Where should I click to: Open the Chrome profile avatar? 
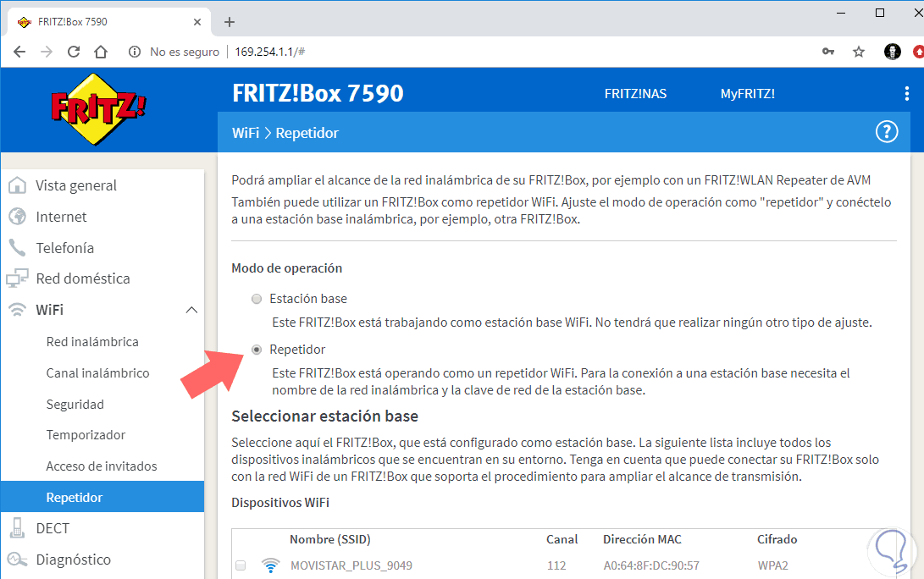[x=892, y=52]
